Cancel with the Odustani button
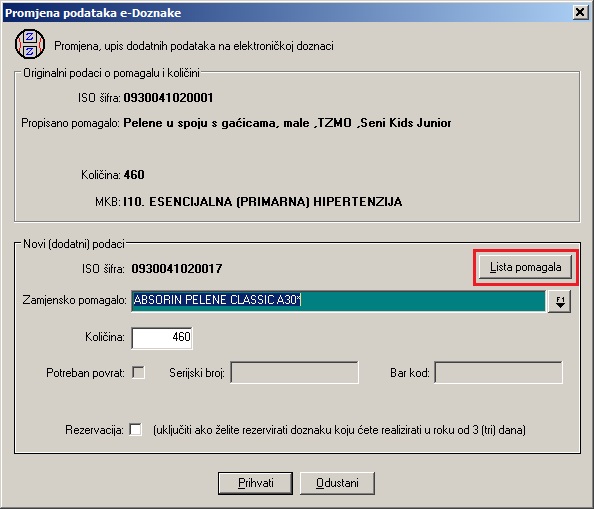The image size is (594, 509). pyautogui.click(x=337, y=483)
